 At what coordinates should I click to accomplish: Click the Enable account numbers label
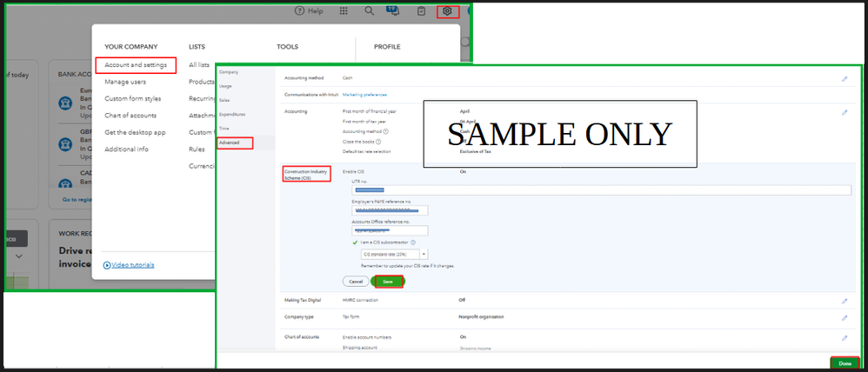click(367, 337)
